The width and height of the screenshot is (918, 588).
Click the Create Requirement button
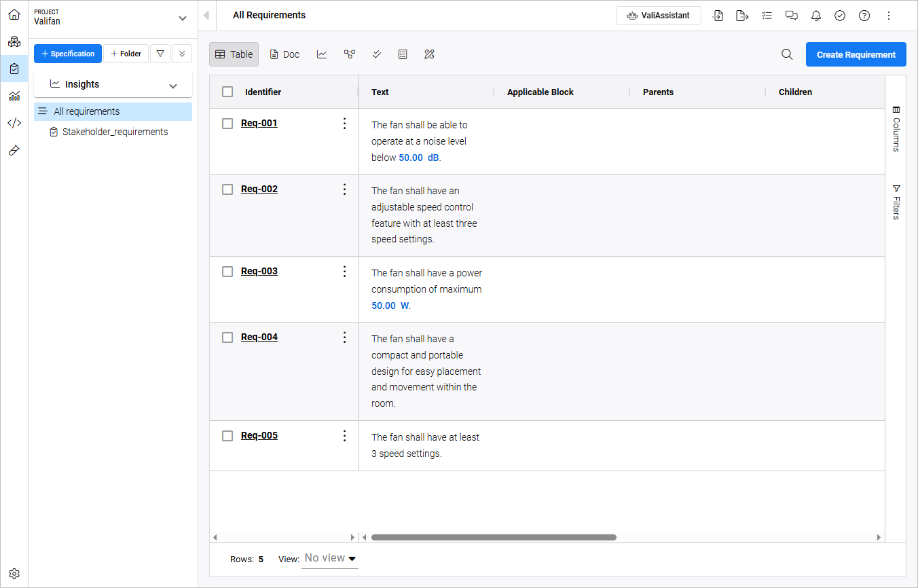pyautogui.click(x=856, y=54)
